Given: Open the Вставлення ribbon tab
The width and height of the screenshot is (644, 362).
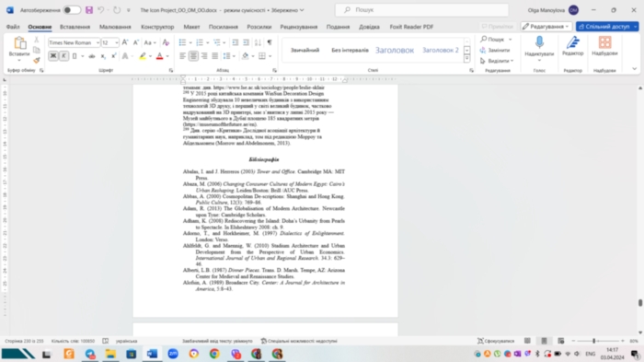Looking at the screenshot, I should 75,27.
